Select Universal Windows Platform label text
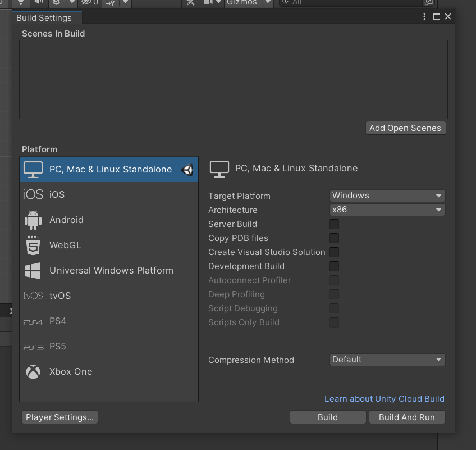The image size is (476, 450). (x=111, y=270)
